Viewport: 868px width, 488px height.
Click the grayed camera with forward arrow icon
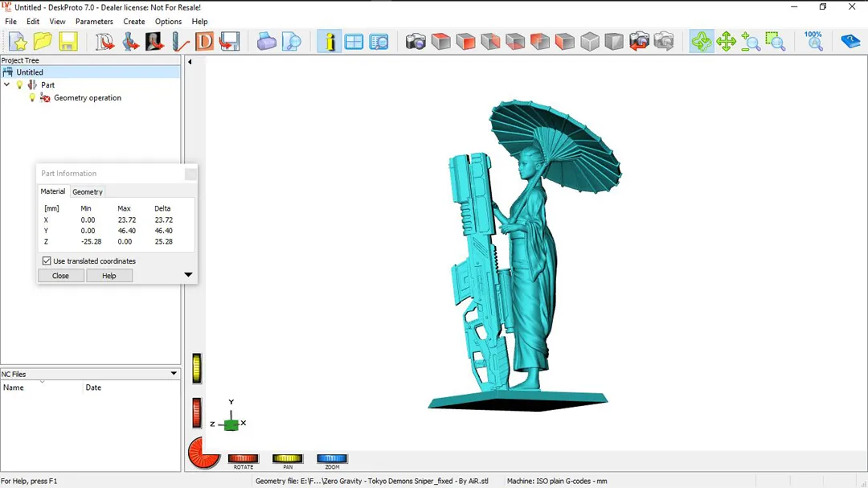pyautogui.click(x=664, y=42)
